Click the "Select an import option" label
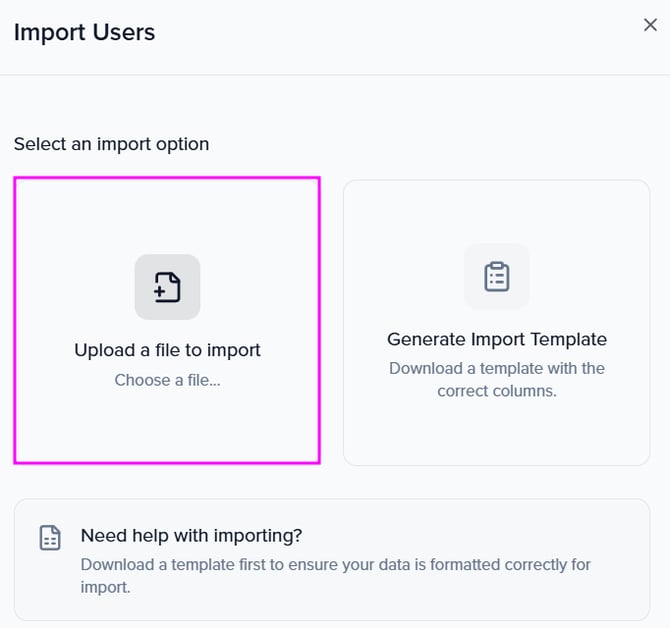Screen dimensions: 670x628 (111, 144)
